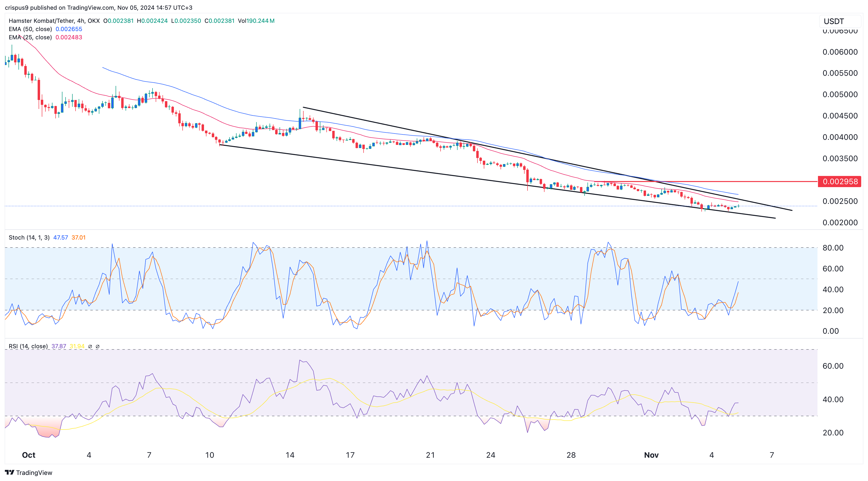The image size is (868, 481).
Task: Click the RSI (14, close) indicator label
Action: [28, 346]
